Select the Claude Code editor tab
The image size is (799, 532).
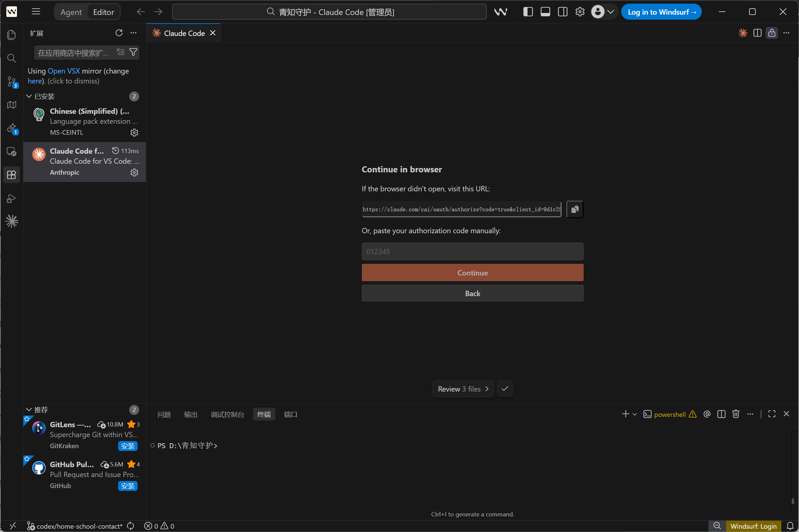coord(184,33)
